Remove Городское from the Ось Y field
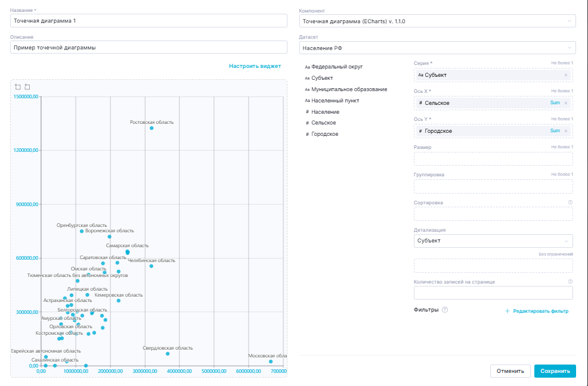This screenshot has width=588, height=386. point(565,130)
